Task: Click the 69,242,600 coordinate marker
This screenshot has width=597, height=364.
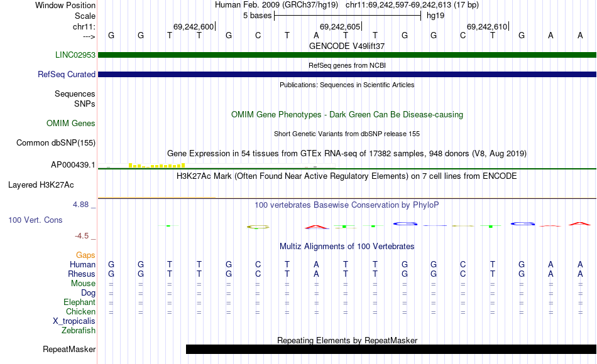Action: point(194,26)
